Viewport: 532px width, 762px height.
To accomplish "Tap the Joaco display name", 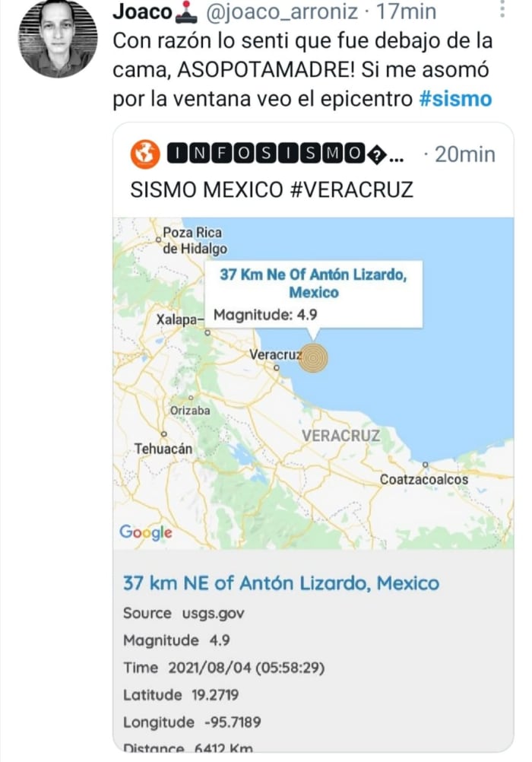I will pos(141,11).
